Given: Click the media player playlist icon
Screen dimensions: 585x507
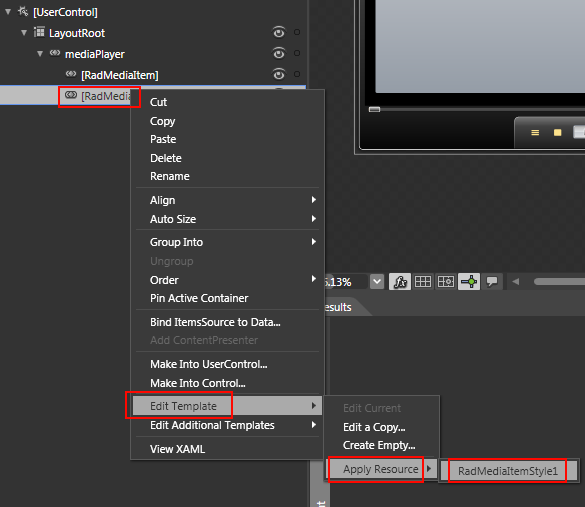Looking at the screenshot, I should click(x=535, y=132).
